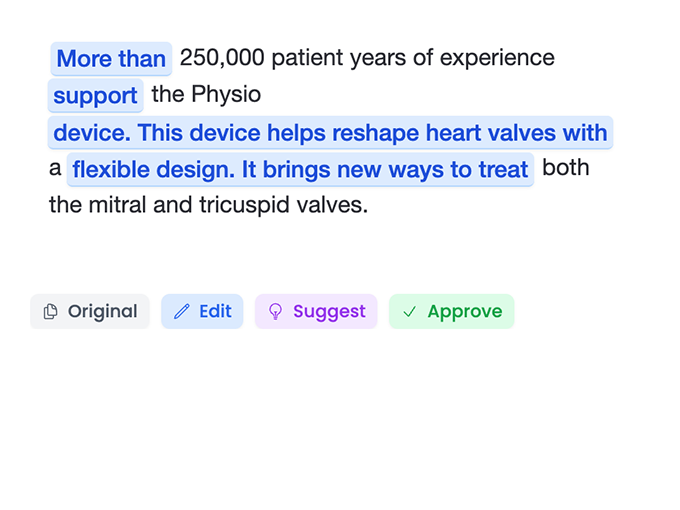Viewport: 680px width, 510px height.
Task: Click the word 'both' after highlighted text
Action: coord(566,167)
